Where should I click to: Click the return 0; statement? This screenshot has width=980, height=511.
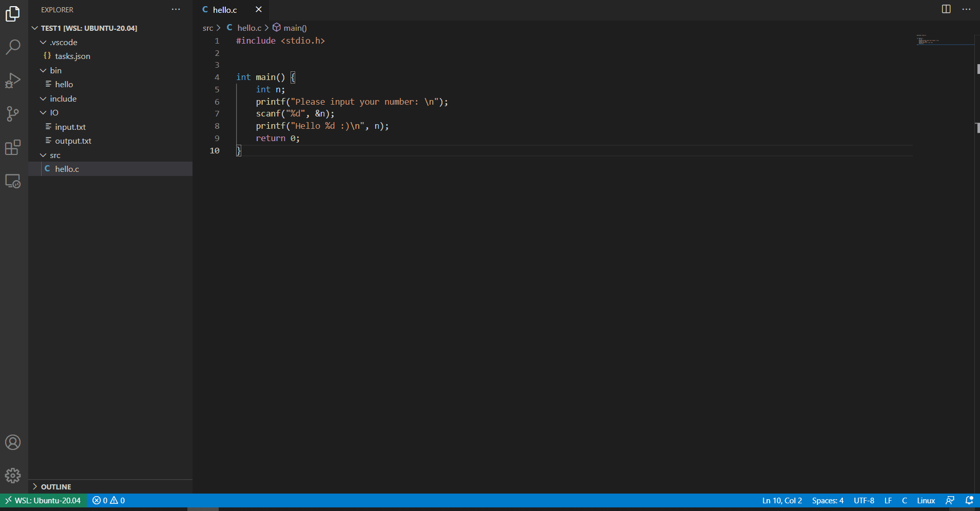tap(278, 138)
